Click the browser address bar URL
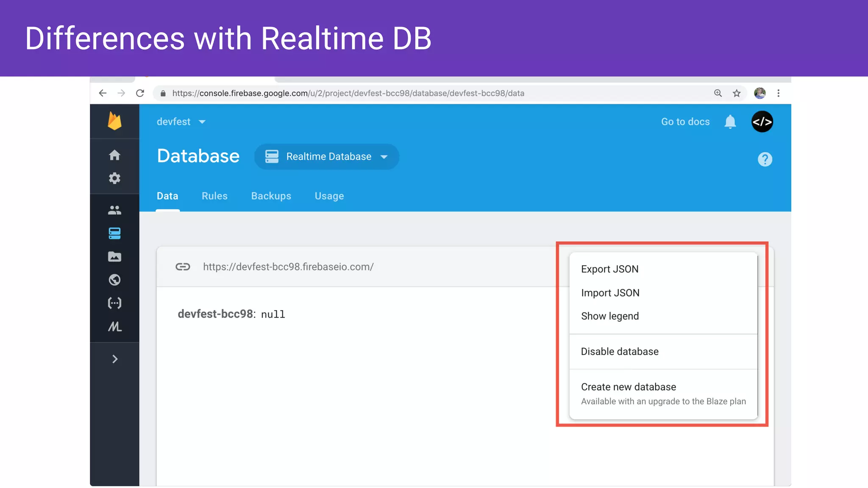Screen dimensions: 868x488 [348, 93]
